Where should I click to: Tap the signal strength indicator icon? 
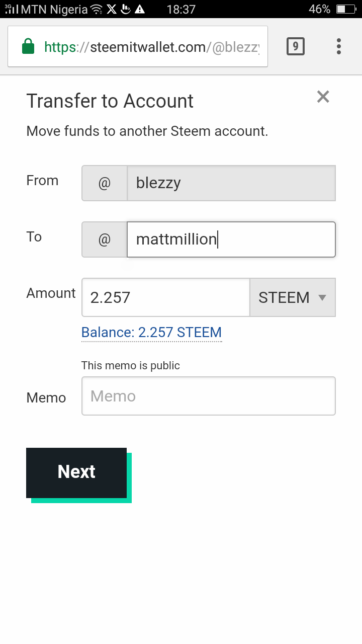coord(12,9)
